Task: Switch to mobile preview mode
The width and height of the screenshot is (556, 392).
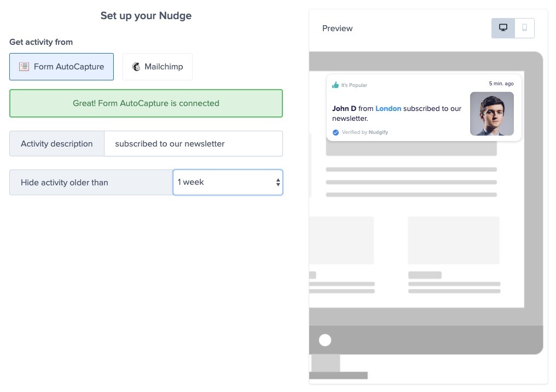Action: [524, 28]
